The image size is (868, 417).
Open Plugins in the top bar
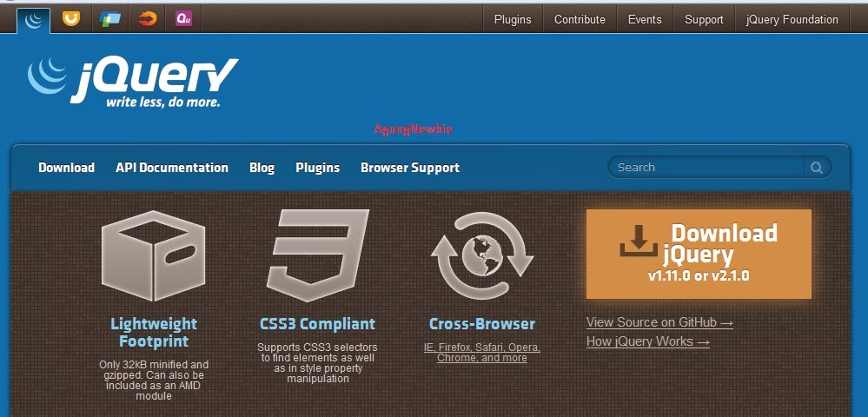point(513,19)
